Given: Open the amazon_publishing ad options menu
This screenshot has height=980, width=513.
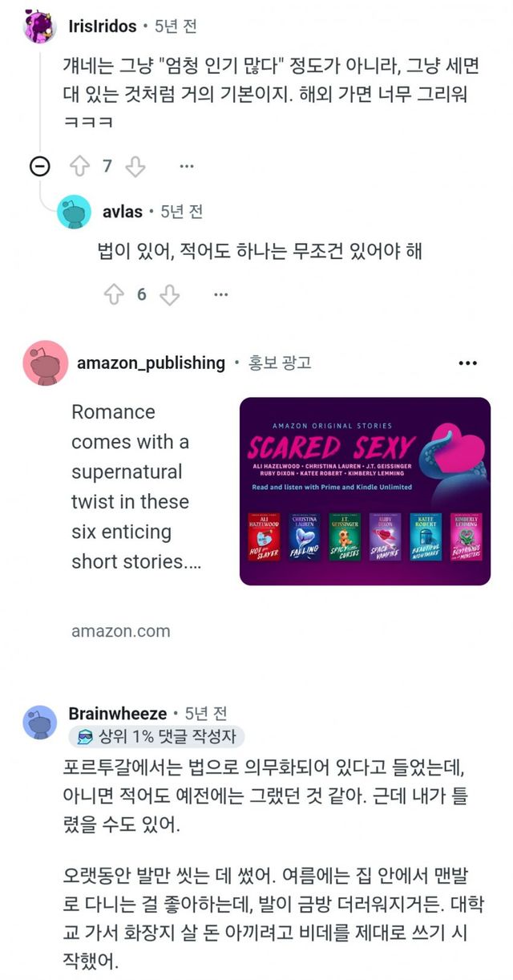Looking at the screenshot, I should 467,363.
